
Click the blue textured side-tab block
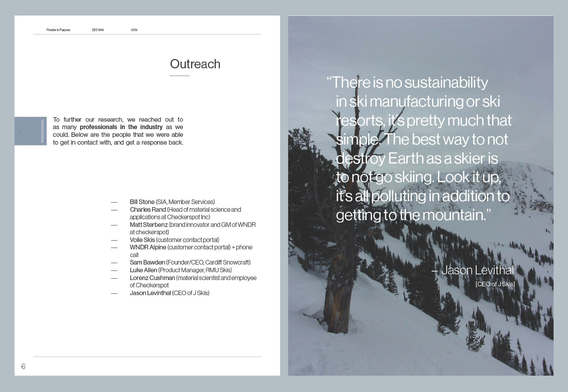(30, 131)
